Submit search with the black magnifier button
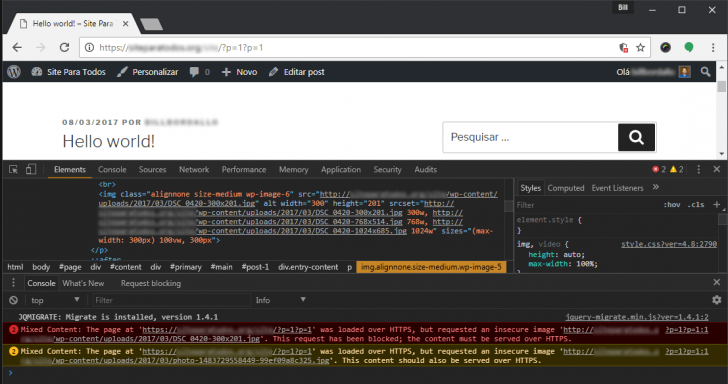Screen dimensions: 728x384 (x=636, y=137)
